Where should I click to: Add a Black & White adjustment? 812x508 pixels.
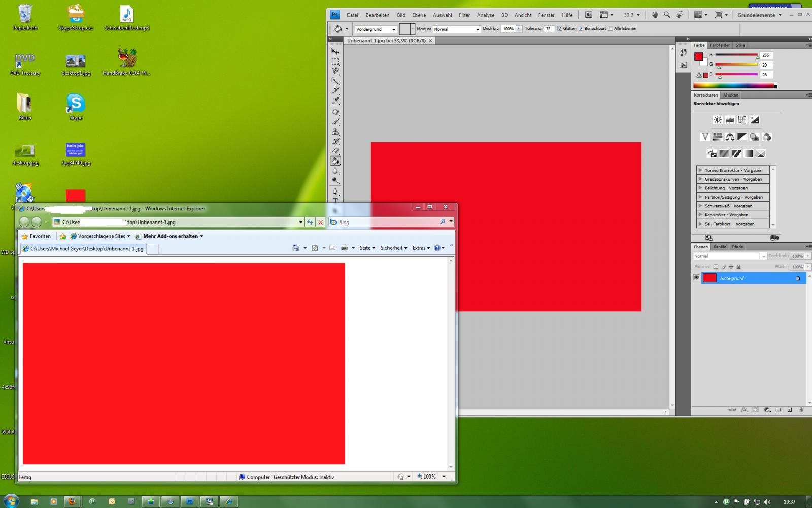tap(742, 137)
